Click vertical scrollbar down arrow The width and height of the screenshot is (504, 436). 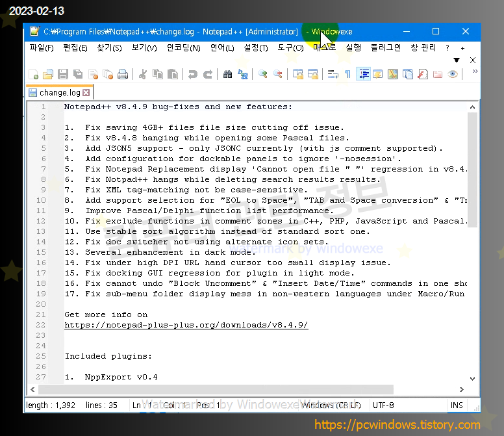(472, 378)
